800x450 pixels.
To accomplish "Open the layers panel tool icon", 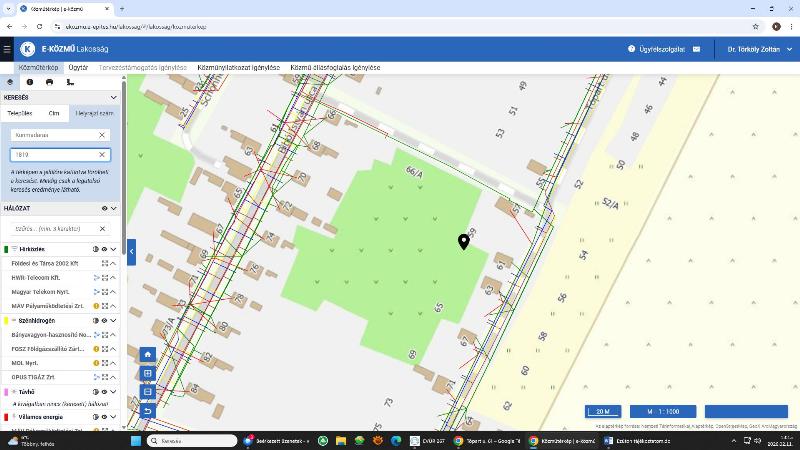I will tap(10, 82).
